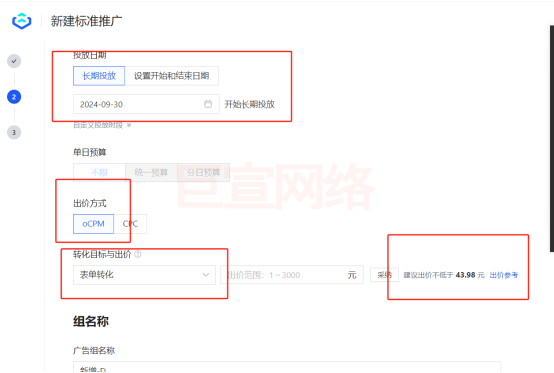The height and width of the screenshot is (373, 554).
Task: Expand 自定义投放时段 section
Action: [x=102, y=125]
